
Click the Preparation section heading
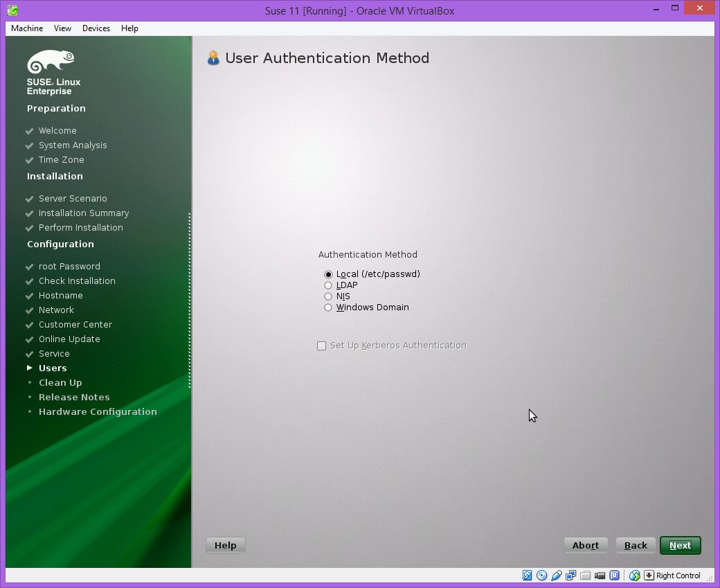coord(56,109)
